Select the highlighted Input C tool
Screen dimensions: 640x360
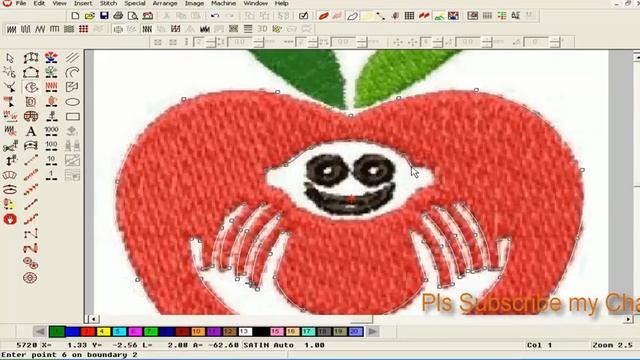[x=31, y=87]
